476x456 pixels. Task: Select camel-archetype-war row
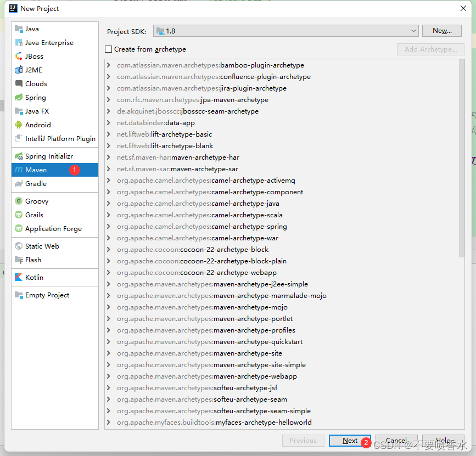coord(282,238)
